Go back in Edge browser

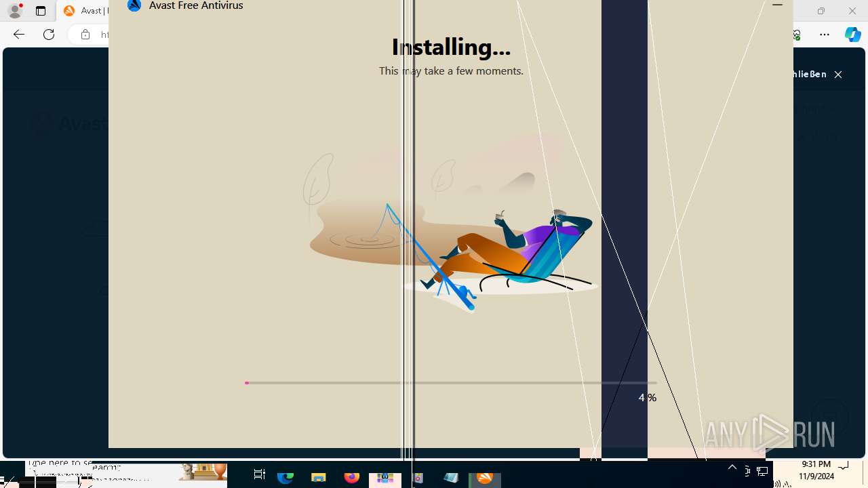point(19,35)
